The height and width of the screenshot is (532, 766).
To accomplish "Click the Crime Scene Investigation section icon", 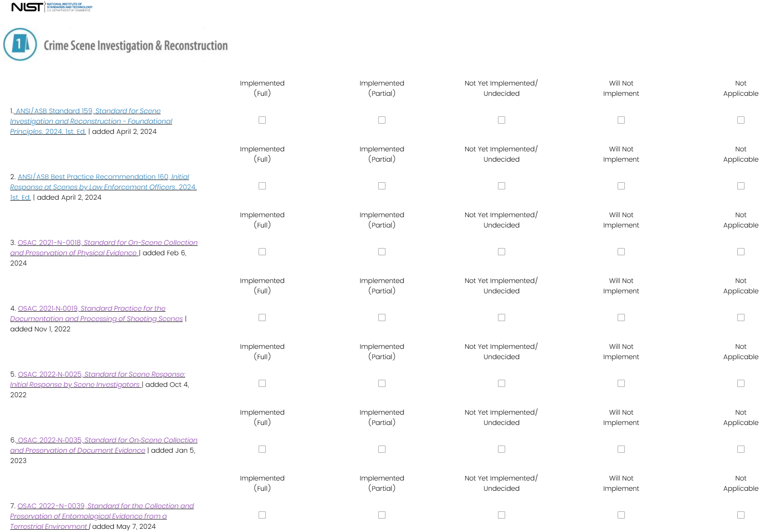I will 20,44.
